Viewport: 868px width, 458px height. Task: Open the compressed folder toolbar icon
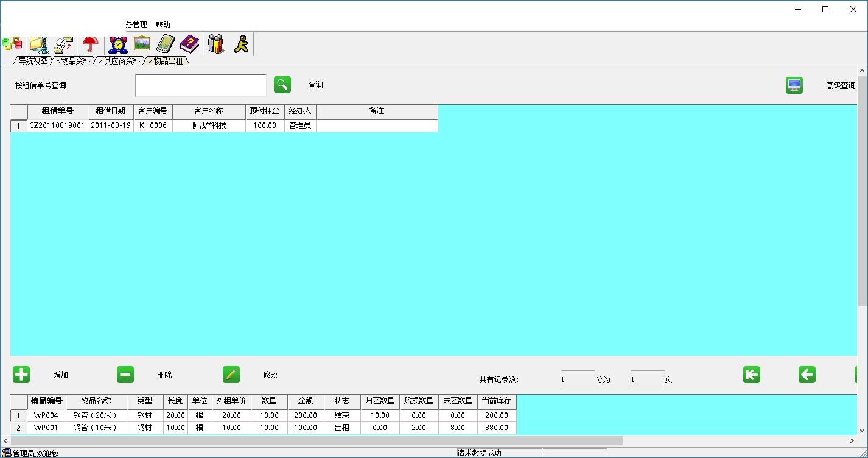point(40,44)
